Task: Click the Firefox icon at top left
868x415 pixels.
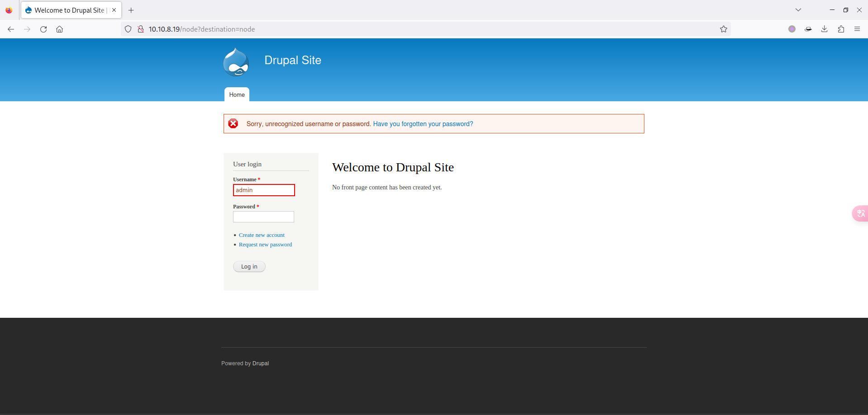Action: point(9,10)
